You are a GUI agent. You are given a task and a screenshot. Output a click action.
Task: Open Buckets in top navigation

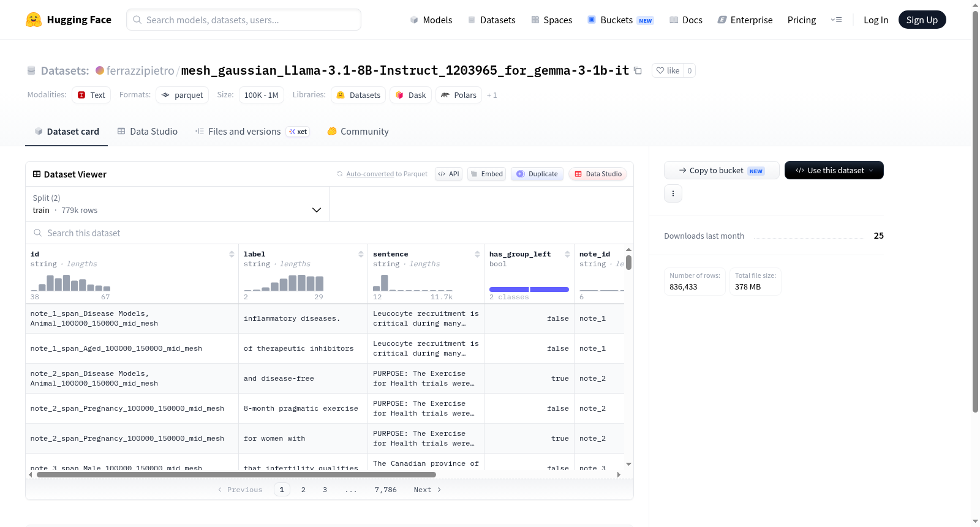tap(620, 20)
